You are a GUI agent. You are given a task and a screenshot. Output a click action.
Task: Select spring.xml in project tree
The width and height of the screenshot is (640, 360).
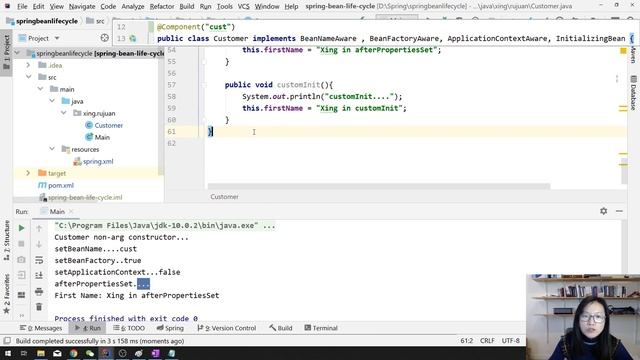tap(98, 161)
